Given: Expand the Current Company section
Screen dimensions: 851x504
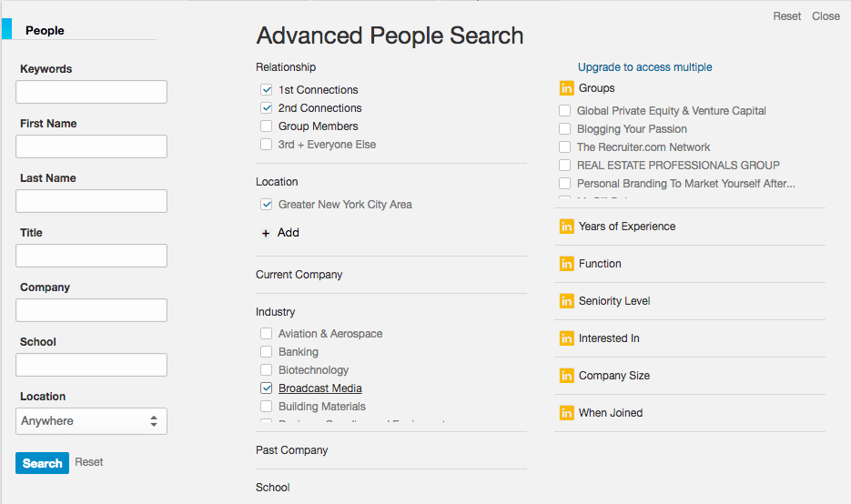Looking at the screenshot, I should coord(299,275).
